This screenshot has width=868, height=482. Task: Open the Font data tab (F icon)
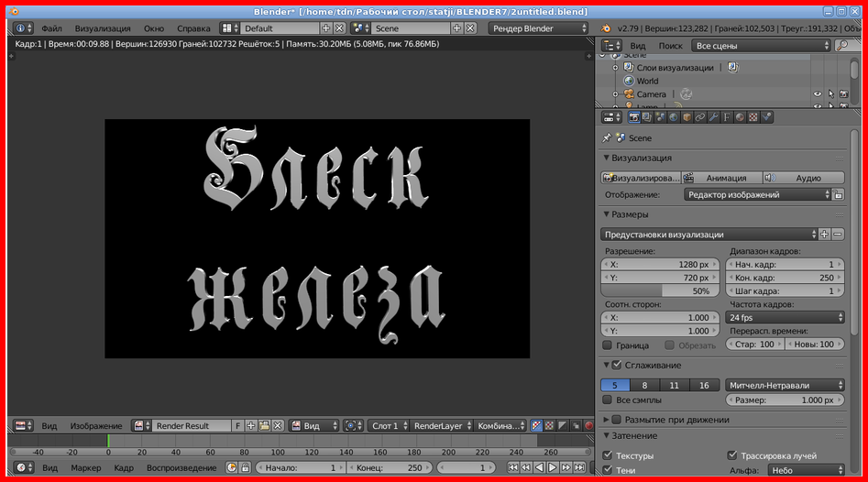727,117
